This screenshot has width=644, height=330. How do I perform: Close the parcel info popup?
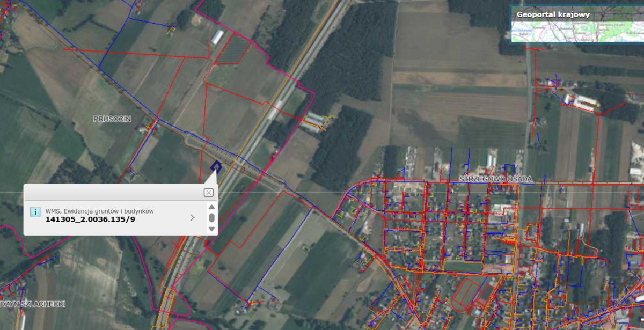coord(208,193)
